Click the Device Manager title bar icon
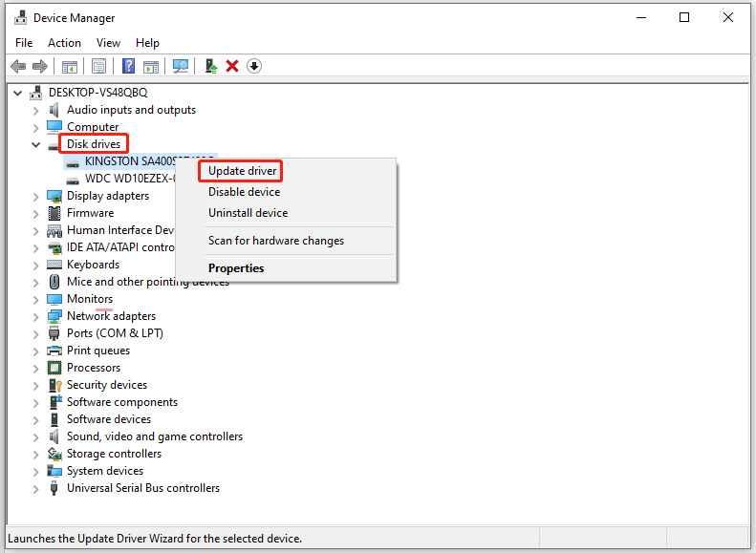756x553 pixels. [20, 18]
